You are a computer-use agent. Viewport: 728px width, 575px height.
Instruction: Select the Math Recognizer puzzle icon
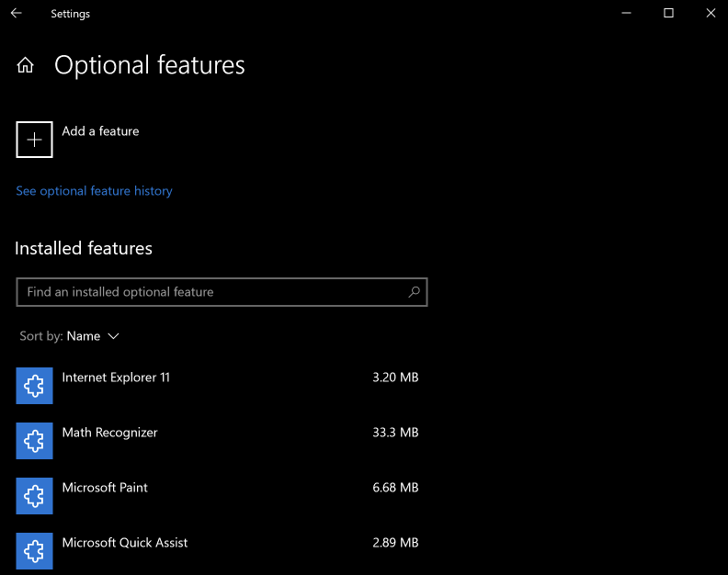tap(34, 441)
